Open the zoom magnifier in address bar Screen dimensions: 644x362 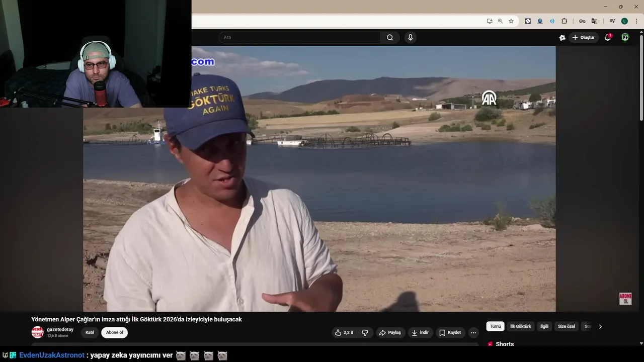point(500,21)
